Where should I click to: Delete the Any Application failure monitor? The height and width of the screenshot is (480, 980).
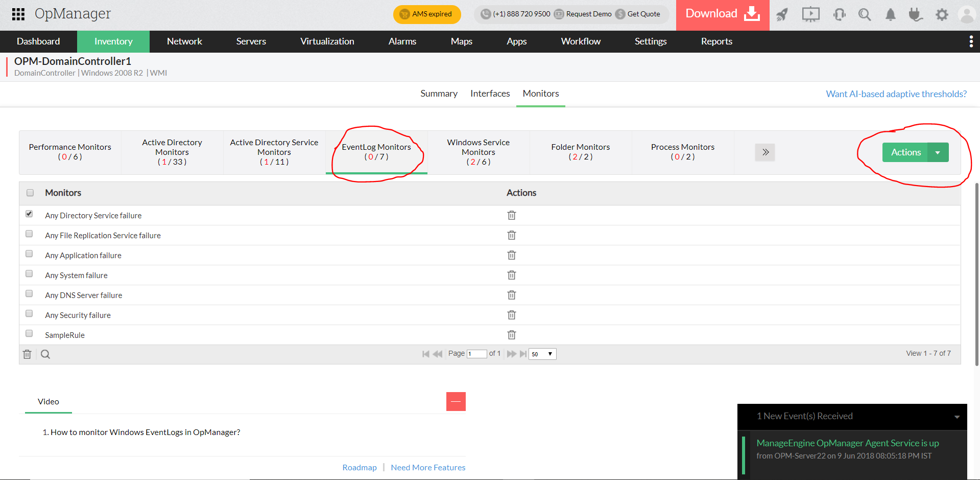512,255
